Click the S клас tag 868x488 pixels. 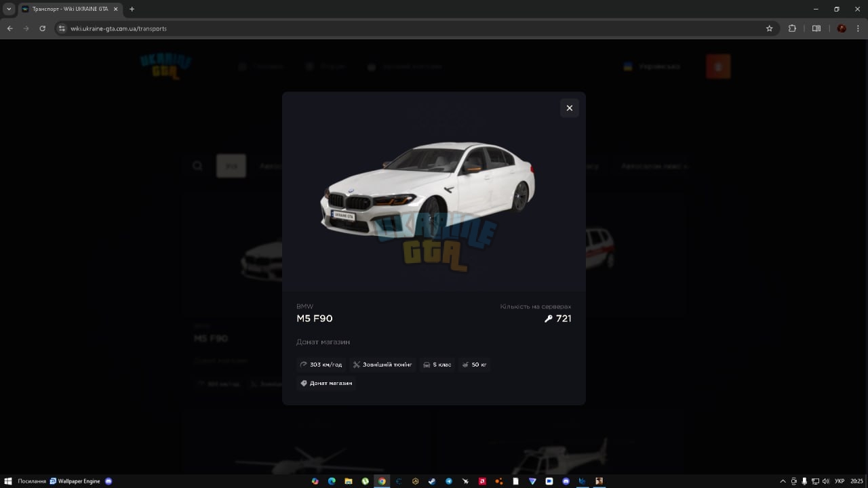click(437, 365)
